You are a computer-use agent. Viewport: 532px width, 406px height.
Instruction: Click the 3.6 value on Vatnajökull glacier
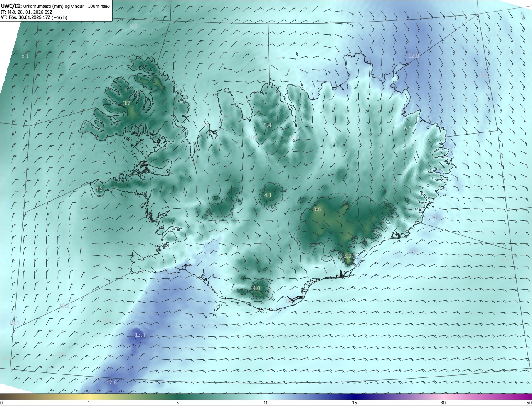tap(317, 210)
